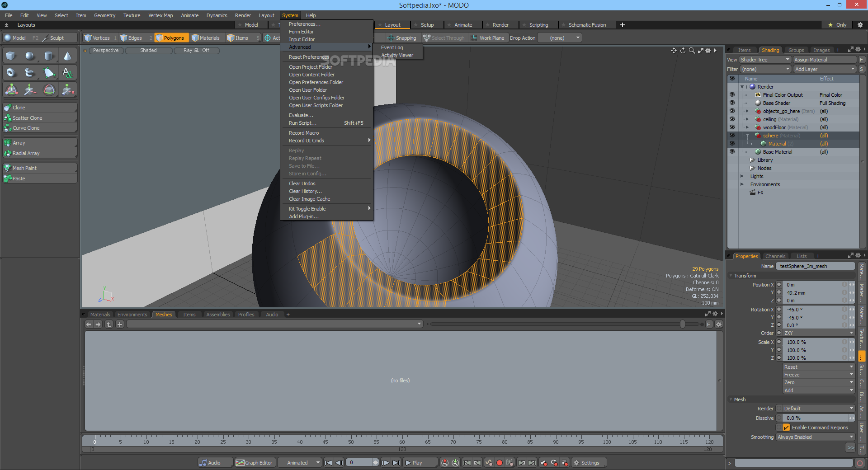The image size is (868, 470).
Task: Open rotation Order ZXY dropdown
Action: 819,333
